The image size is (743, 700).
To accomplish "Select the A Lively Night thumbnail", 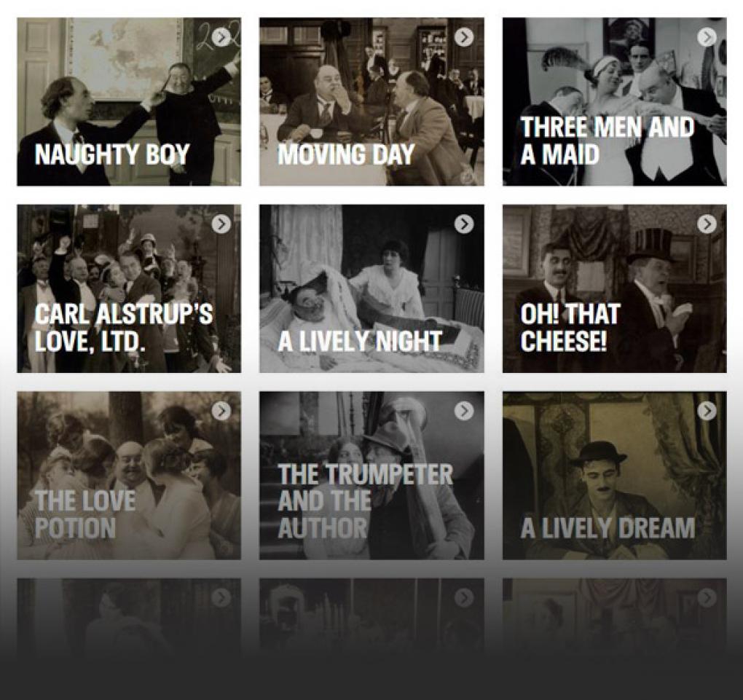I will 372,288.
